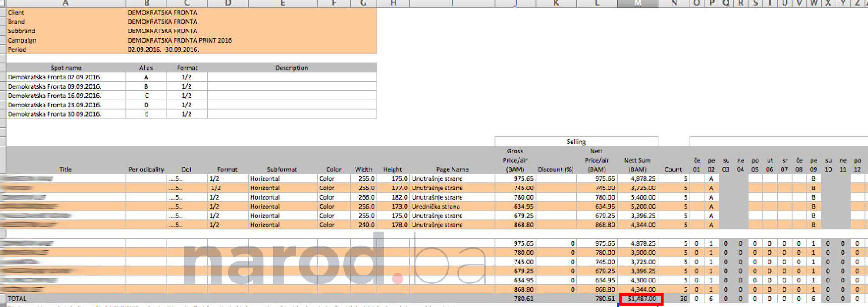Select the 'po 05' day heading
Screen dimensions: 868x307
pyautogui.click(x=755, y=165)
